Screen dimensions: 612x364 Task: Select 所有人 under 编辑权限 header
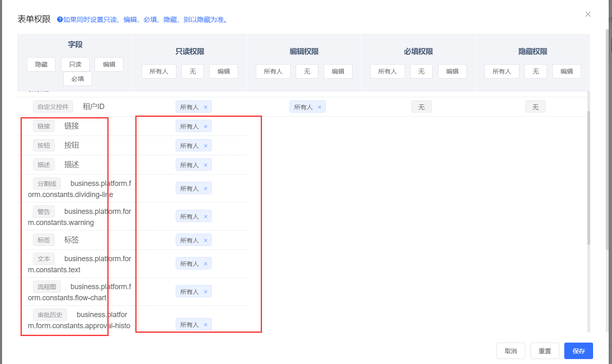(x=273, y=72)
